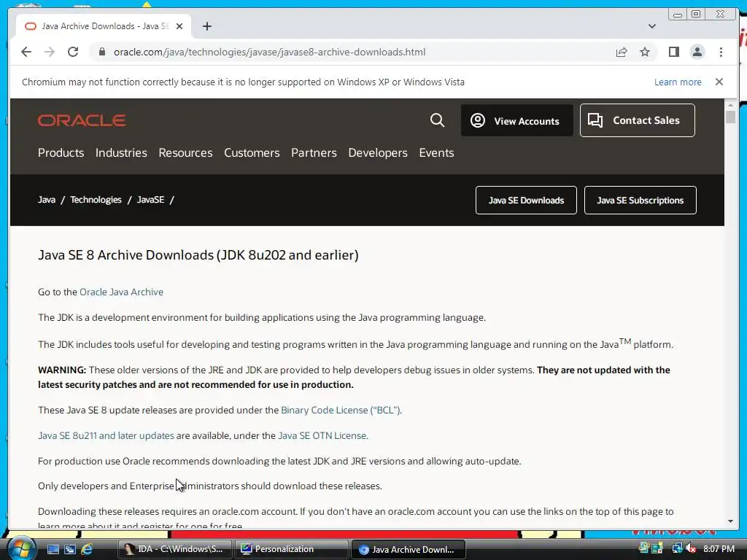Viewport: 747px width, 560px height.
Task: Open View Accounts menu
Action: pos(517,120)
